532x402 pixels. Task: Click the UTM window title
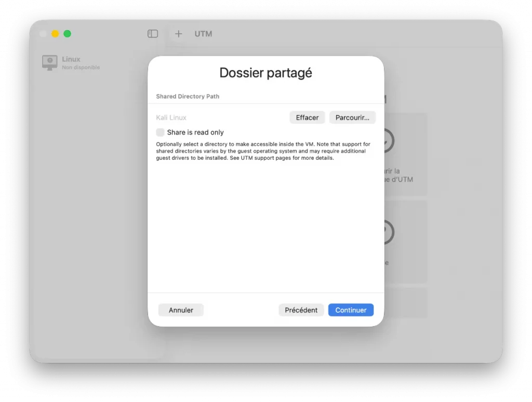203,34
